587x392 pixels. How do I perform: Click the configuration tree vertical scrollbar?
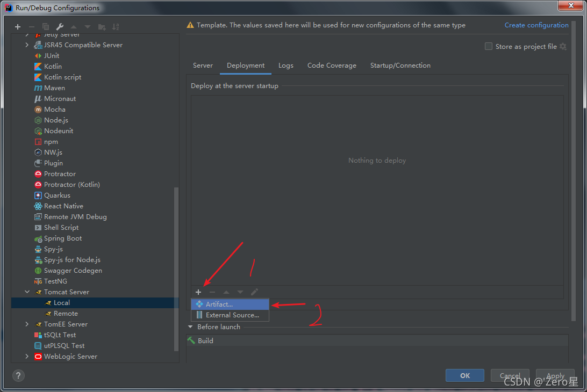click(176, 269)
